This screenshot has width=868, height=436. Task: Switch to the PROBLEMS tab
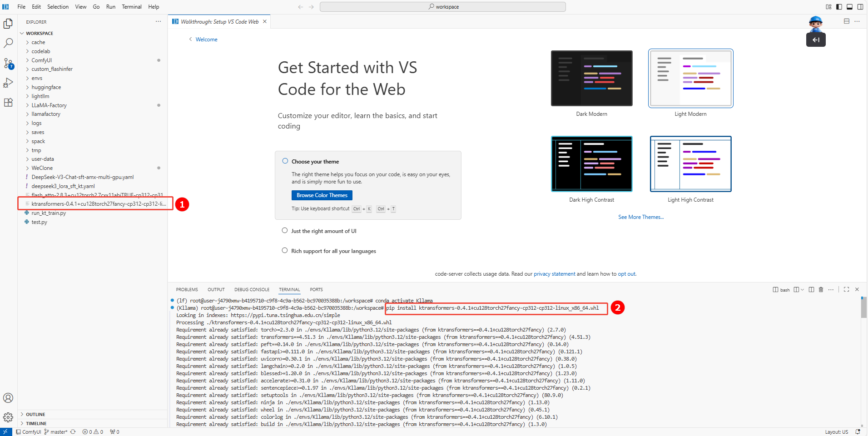[x=187, y=290]
